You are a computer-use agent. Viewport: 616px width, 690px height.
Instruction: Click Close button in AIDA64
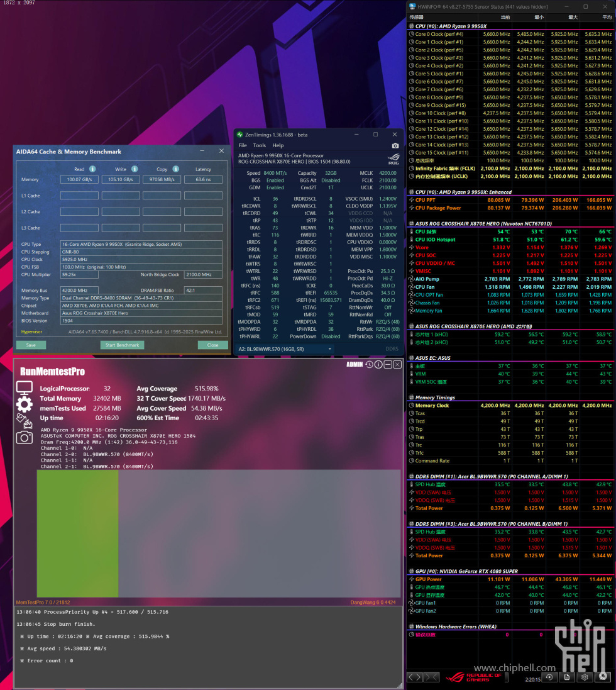click(x=213, y=345)
